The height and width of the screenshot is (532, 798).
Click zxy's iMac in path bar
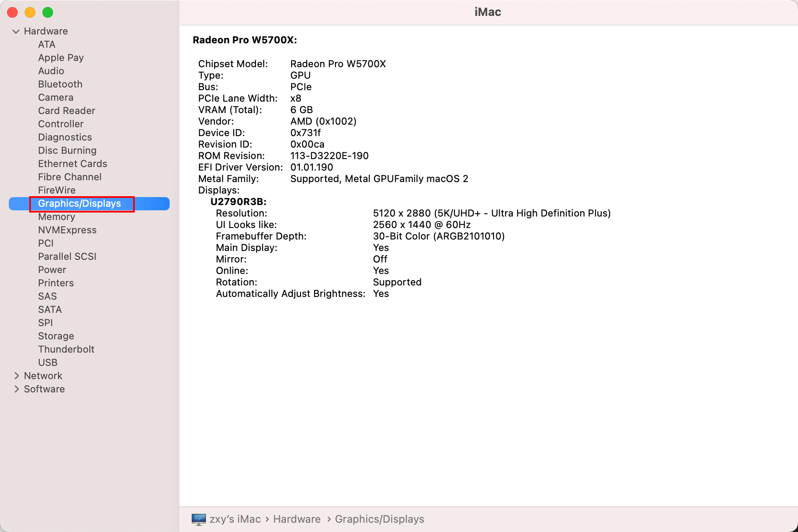coord(235,519)
